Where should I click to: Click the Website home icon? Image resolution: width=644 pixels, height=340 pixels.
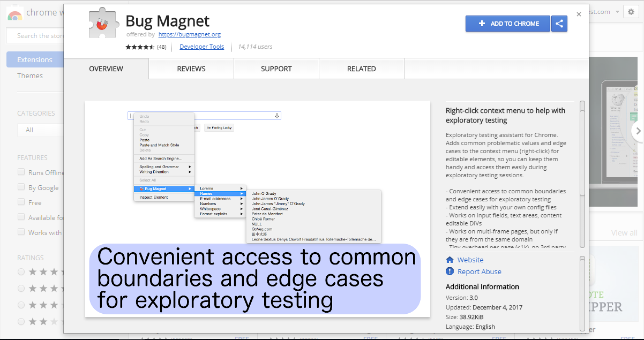coord(450,260)
